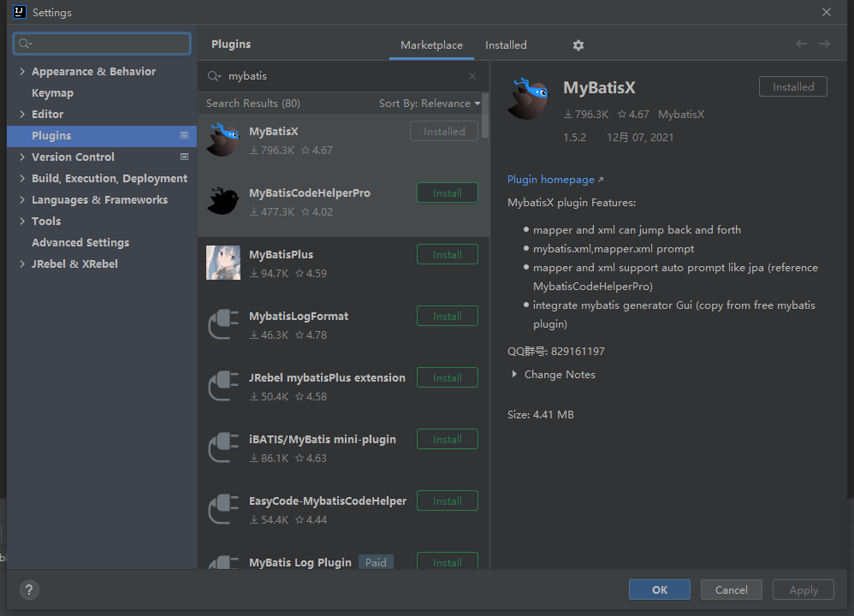Install the MyBatisPlus plugin
854x616 pixels.
coord(448,254)
